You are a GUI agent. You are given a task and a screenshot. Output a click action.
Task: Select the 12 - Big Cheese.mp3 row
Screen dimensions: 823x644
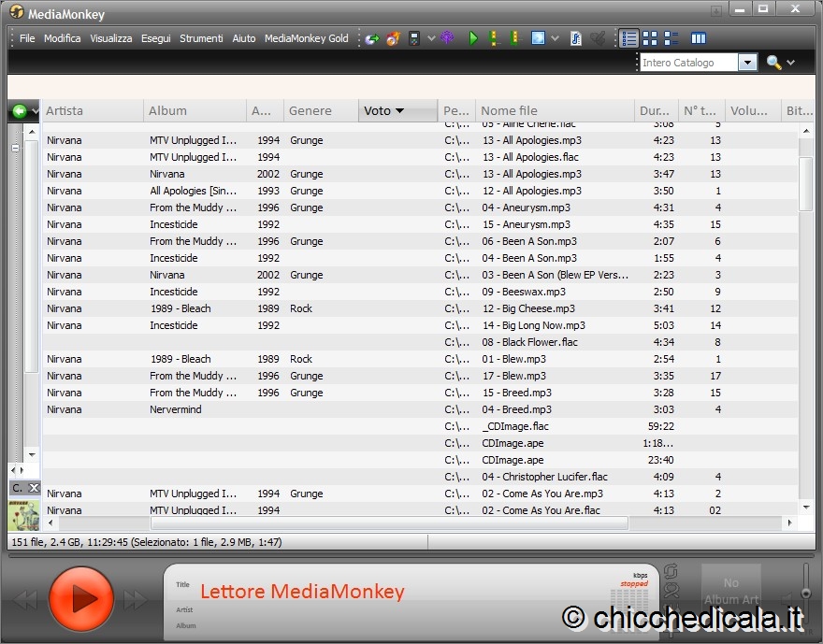pos(528,308)
